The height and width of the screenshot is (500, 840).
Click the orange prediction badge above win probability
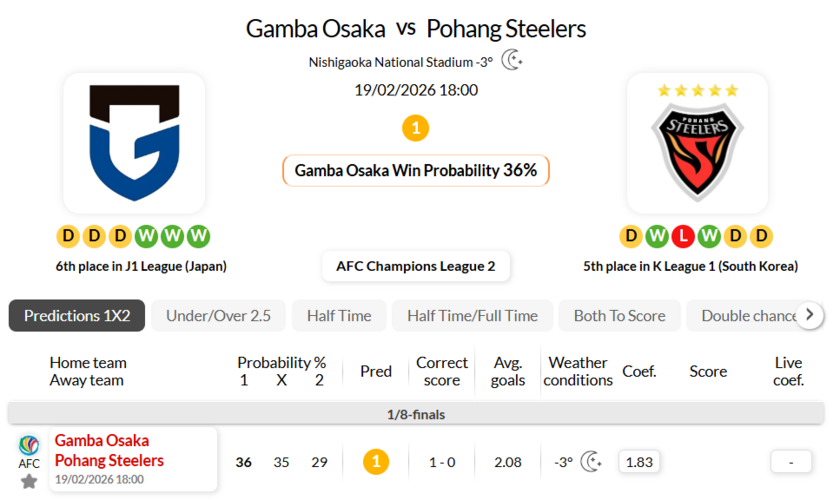pyautogui.click(x=415, y=128)
